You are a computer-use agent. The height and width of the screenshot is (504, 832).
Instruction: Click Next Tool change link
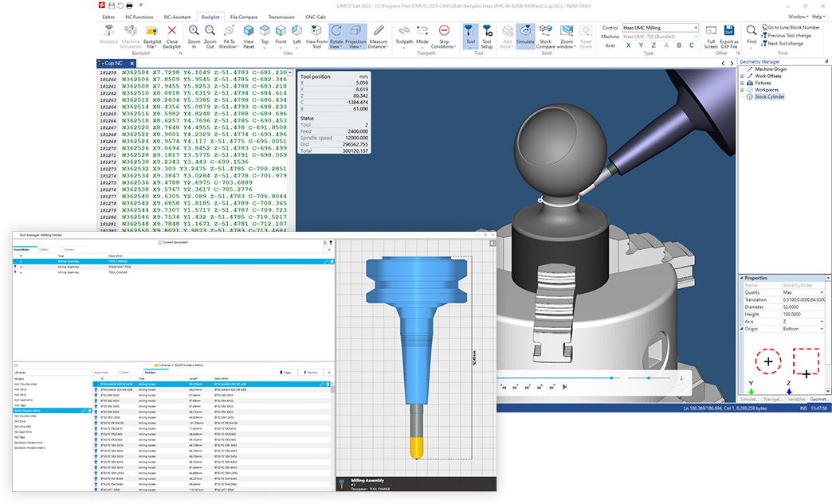[786, 44]
